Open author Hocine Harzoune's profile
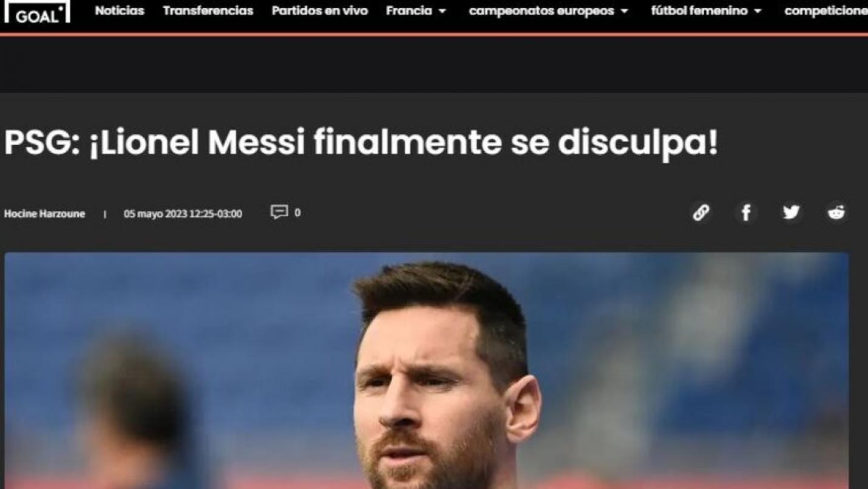Viewport: 868px width, 489px height. click(x=44, y=214)
